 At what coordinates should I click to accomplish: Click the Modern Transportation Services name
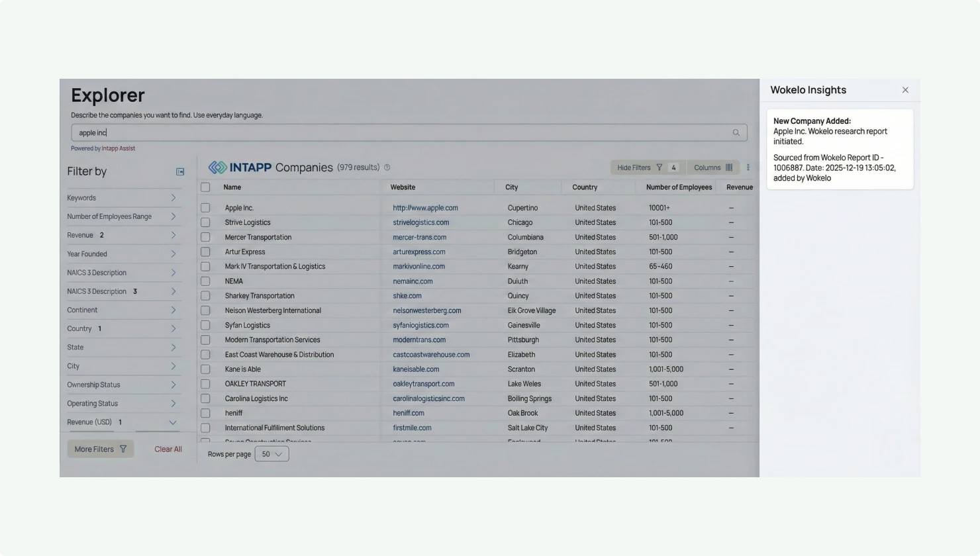click(272, 340)
